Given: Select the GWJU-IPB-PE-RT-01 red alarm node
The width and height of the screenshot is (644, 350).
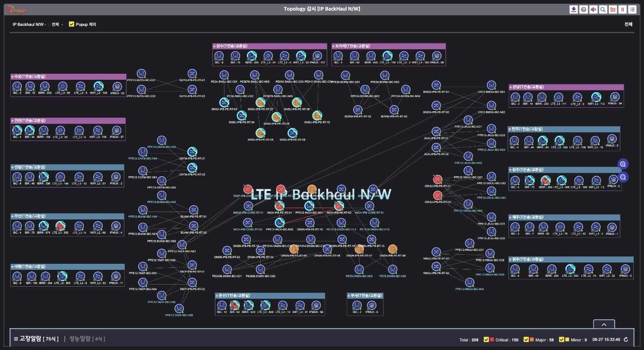Looking at the screenshot, I should tap(437, 179).
